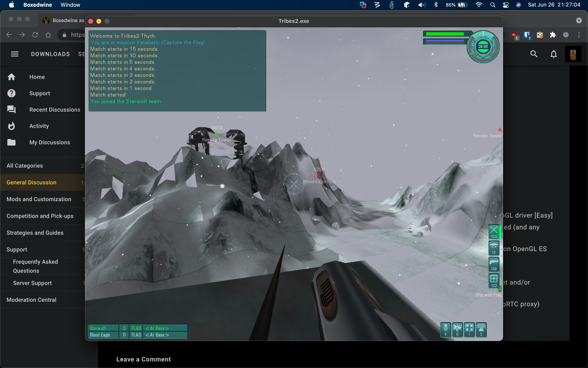Open the user avatar profile menu
The width and height of the screenshot is (588, 368).
(x=573, y=54)
